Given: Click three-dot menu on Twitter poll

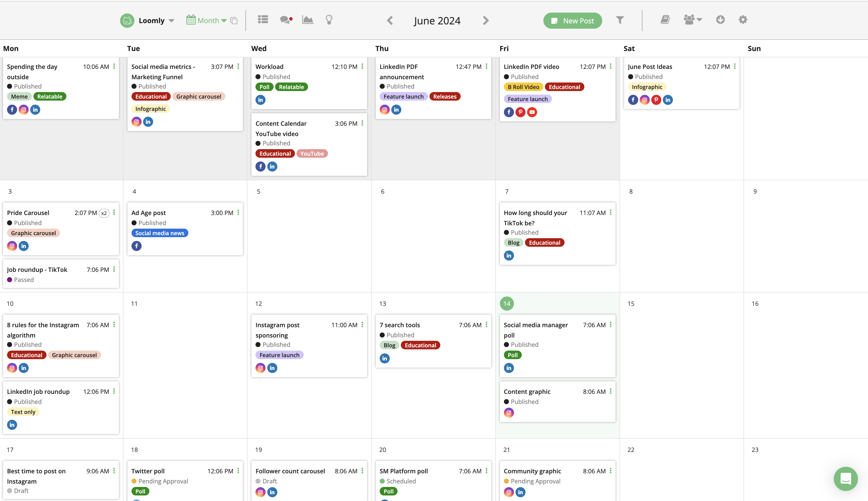Looking at the screenshot, I should [238, 471].
